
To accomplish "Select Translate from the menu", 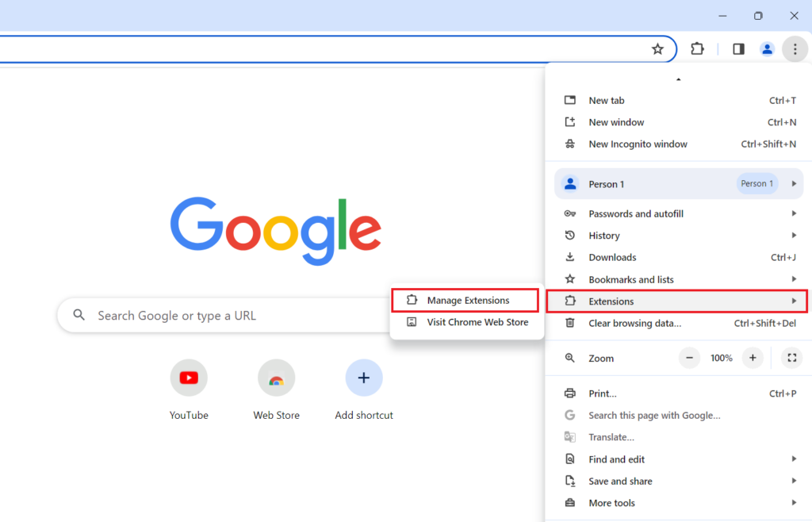I will (x=679, y=437).
